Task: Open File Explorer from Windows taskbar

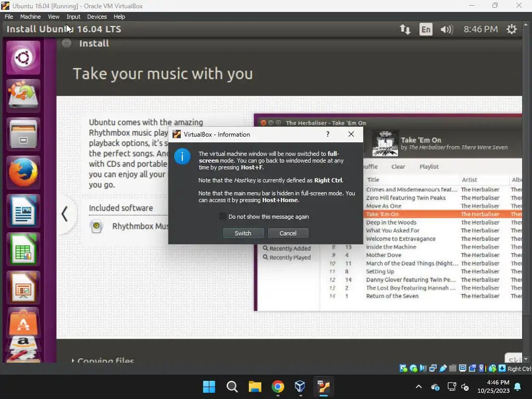Action: [x=255, y=387]
